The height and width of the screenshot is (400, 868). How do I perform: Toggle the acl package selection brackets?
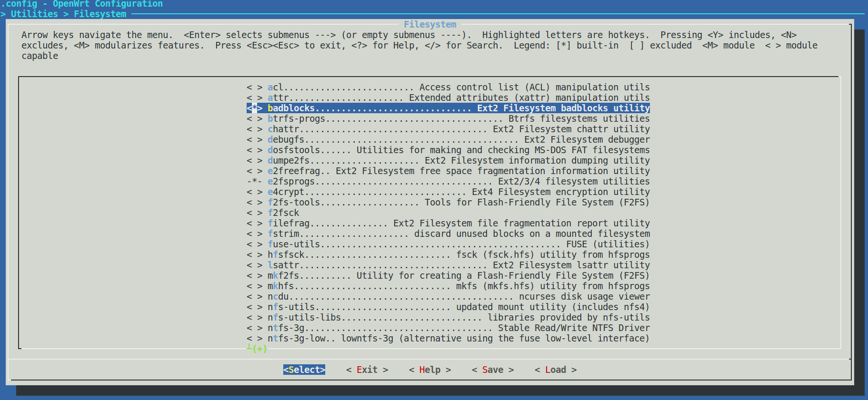pyautogui.click(x=254, y=87)
